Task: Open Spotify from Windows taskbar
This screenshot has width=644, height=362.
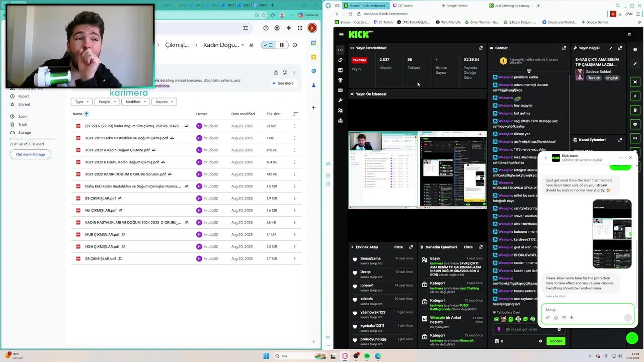Action: [x=367, y=356]
